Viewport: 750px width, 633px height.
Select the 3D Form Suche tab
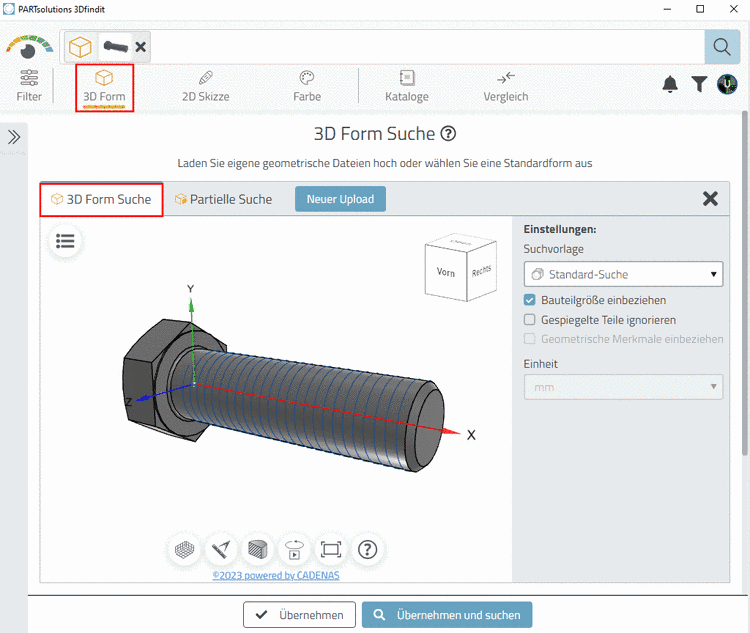point(101,200)
